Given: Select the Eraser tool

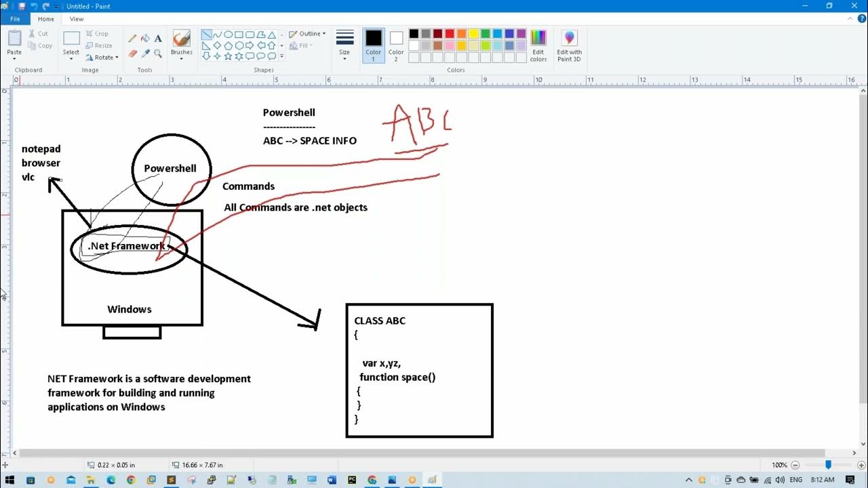Looking at the screenshot, I should pos(132,53).
